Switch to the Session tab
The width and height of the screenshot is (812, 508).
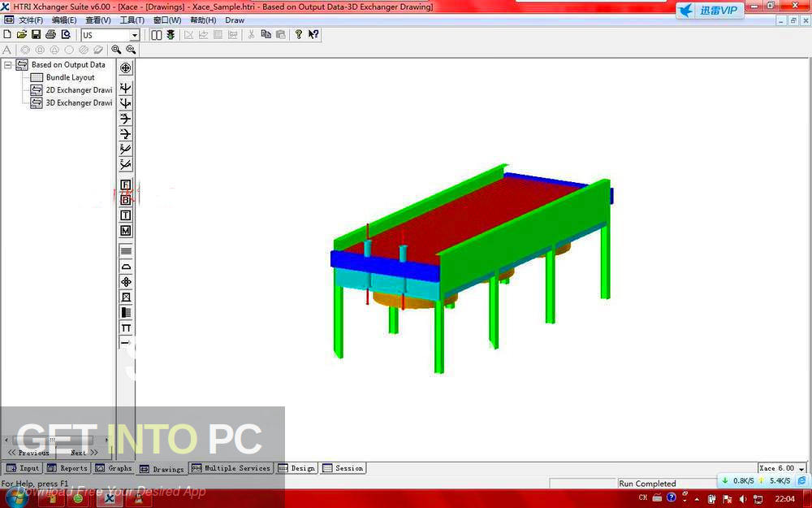point(343,468)
